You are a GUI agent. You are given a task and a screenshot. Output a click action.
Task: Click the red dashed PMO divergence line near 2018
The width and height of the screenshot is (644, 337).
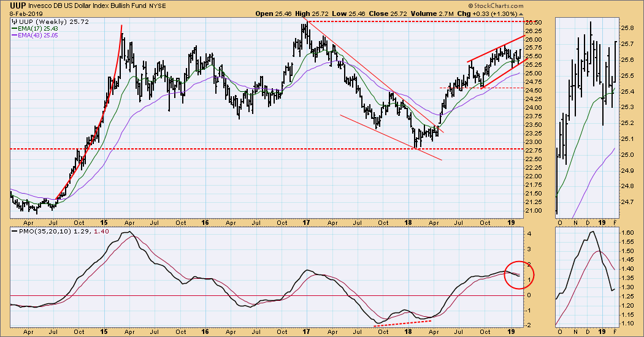tap(405, 321)
